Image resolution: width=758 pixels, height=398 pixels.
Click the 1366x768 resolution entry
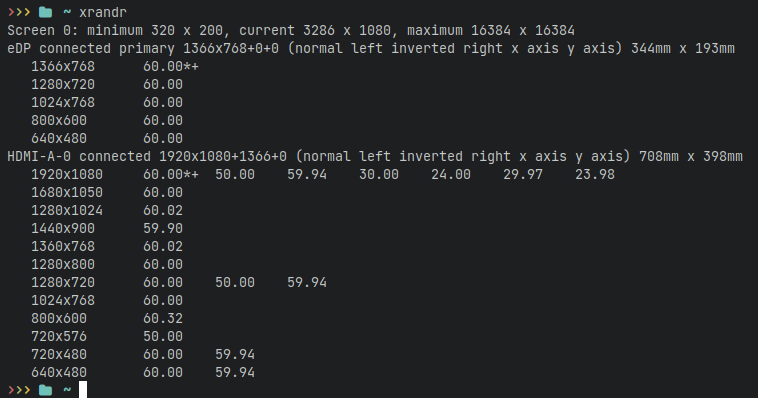coord(63,66)
